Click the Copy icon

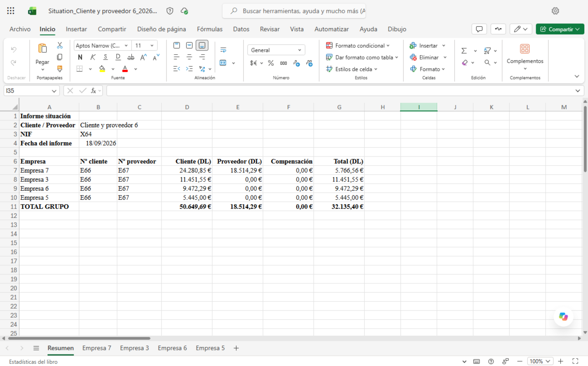[60, 57]
